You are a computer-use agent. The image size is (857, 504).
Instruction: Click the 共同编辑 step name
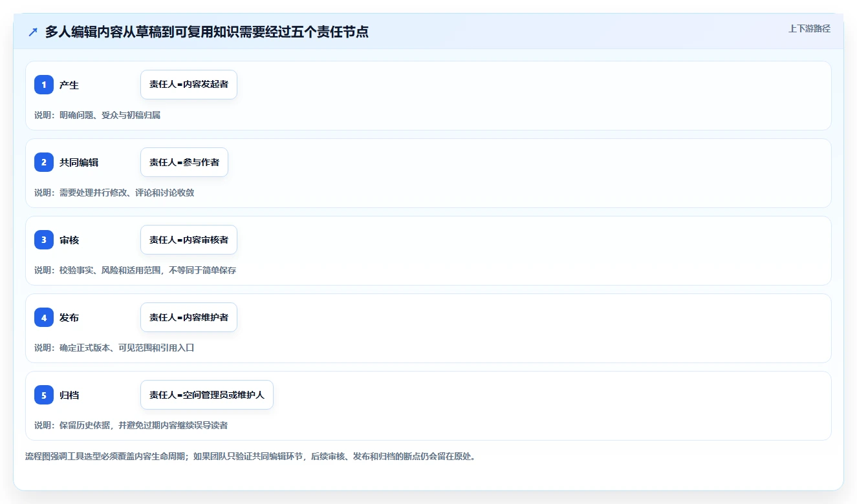pyautogui.click(x=79, y=162)
